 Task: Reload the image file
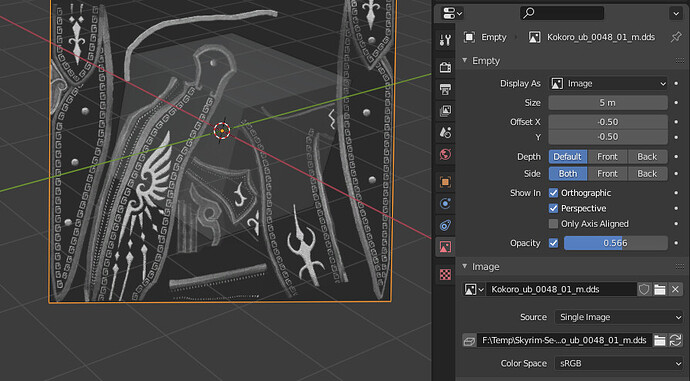[675, 340]
